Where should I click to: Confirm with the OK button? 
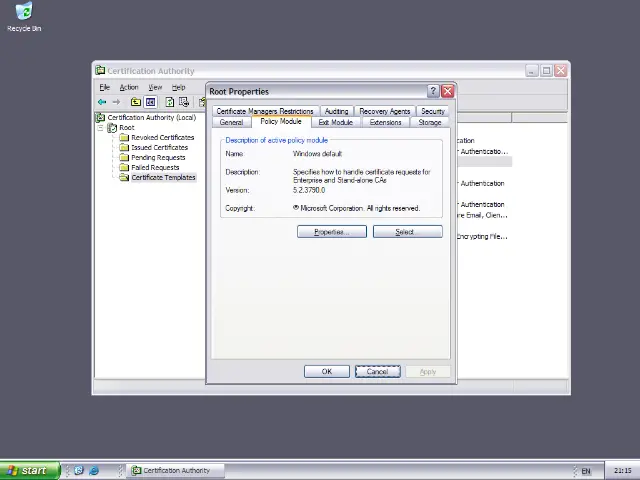click(x=327, y=371)
